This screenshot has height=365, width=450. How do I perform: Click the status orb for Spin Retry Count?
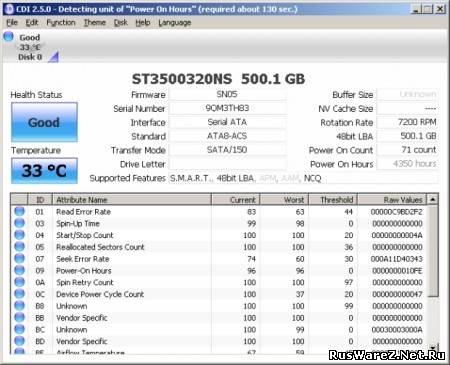pos(19,282)
